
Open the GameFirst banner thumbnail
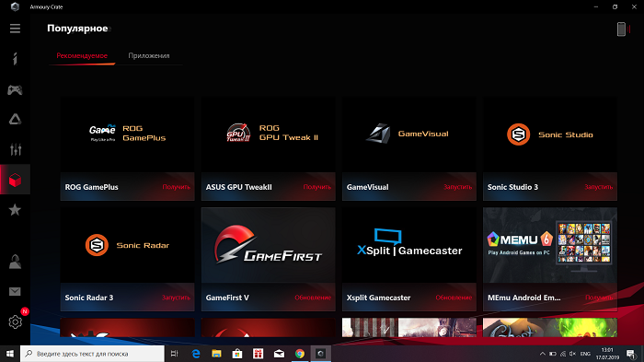[x=269, y=245]
